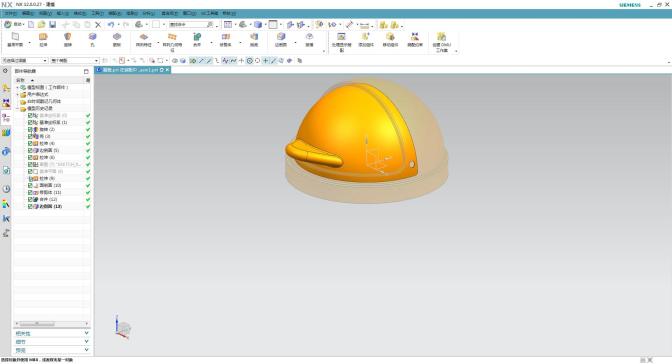
Task: Open the Edit (编辑) menu
Action: click(28, 13)
